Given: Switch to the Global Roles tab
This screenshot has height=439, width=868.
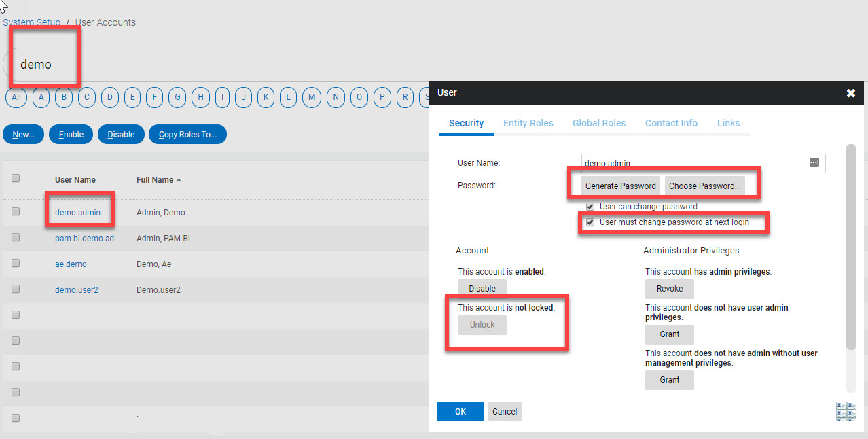Looking at the screenshot, I should [x=599, y=123].
